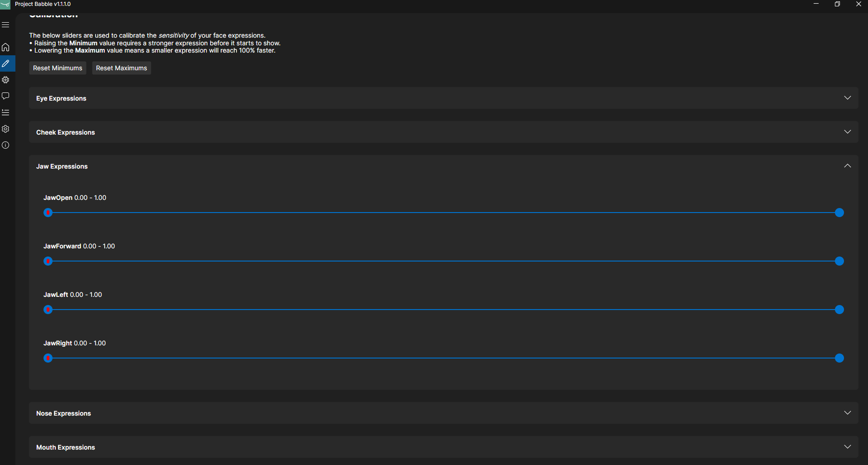Image resolution: width=868 pixels, height=465 pixels.
Task: Expand the Cheek Expressions section
Action: click(444, 132)
